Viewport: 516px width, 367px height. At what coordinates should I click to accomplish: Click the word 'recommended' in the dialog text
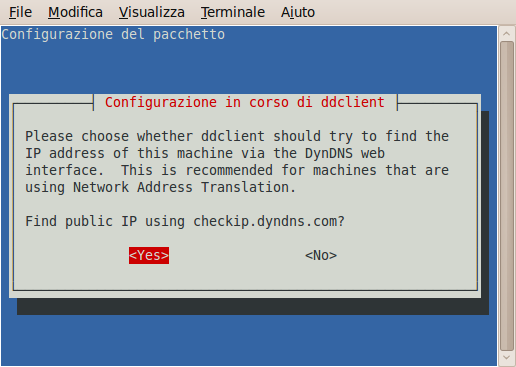[x=229, y=170]
